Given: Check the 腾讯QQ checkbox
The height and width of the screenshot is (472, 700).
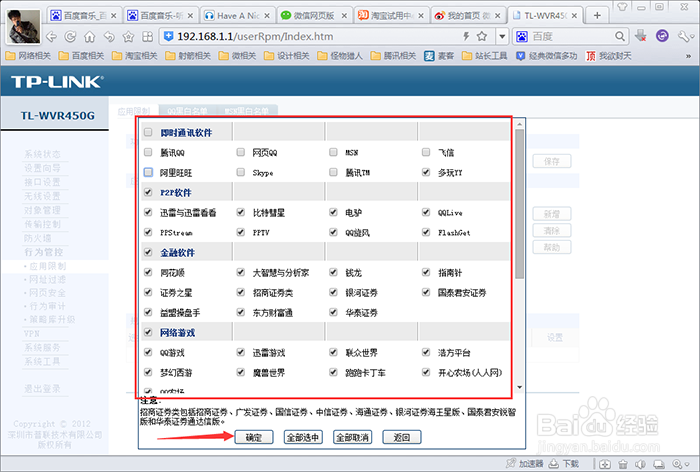Looking at the screenshot, I should (x=148, y=152).
